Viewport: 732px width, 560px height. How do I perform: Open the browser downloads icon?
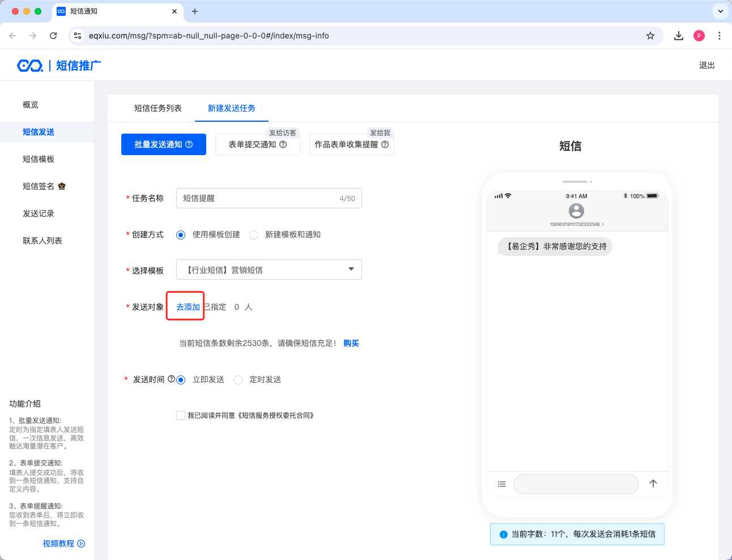click(x=678, y=36)
